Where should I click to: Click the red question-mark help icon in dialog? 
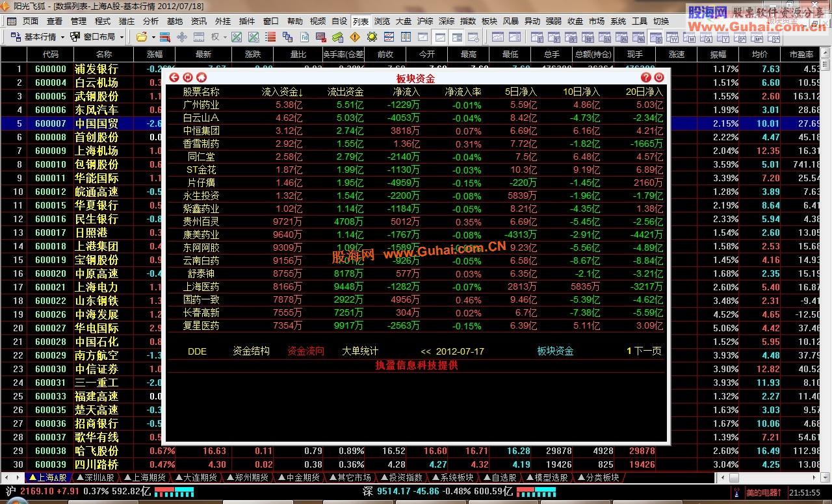click(645, 77)
